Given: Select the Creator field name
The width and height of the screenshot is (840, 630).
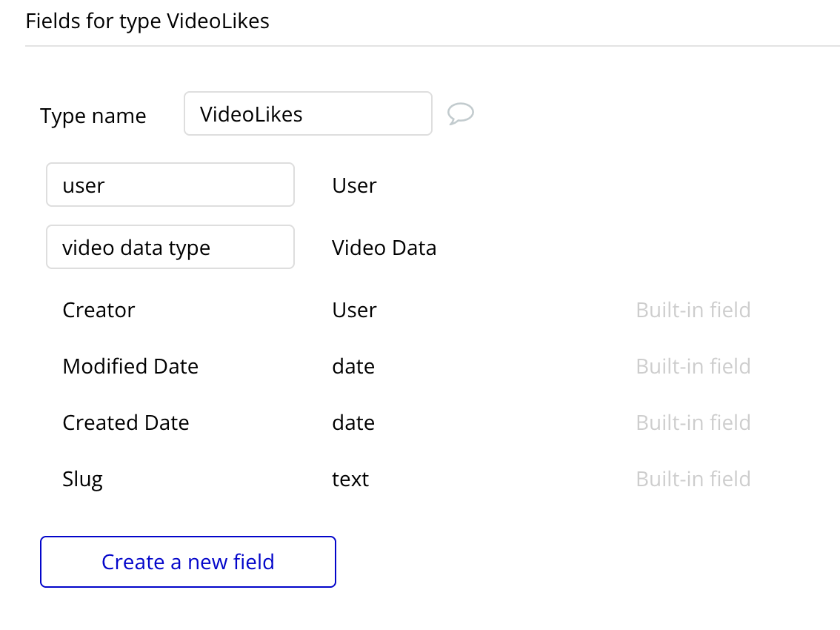Looking at the screenshot, I should [x=99, y=310].
